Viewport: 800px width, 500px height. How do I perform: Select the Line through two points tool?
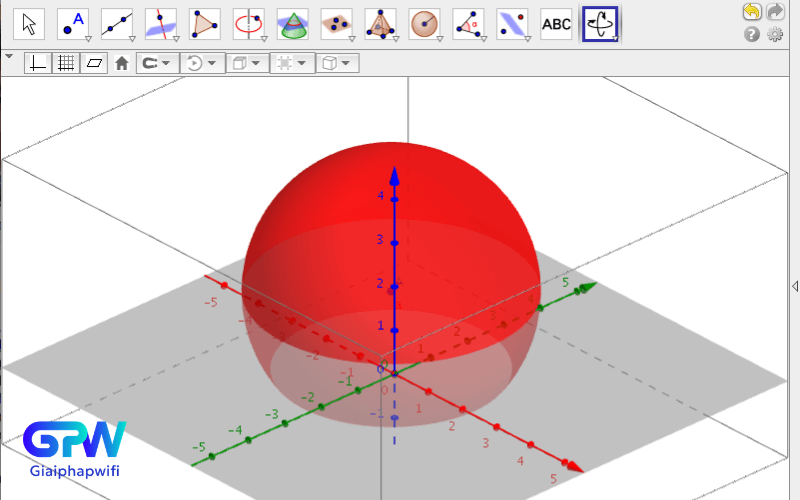(x=117, y=24)
